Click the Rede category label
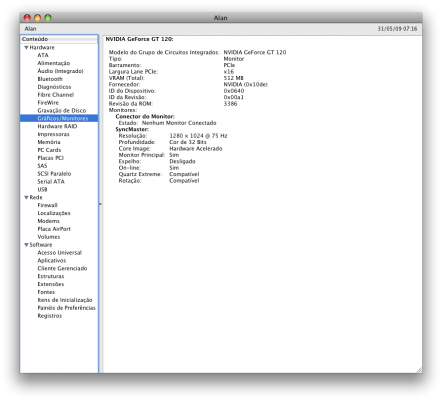This screenshot has width=442, height=400. pos(36,198)
